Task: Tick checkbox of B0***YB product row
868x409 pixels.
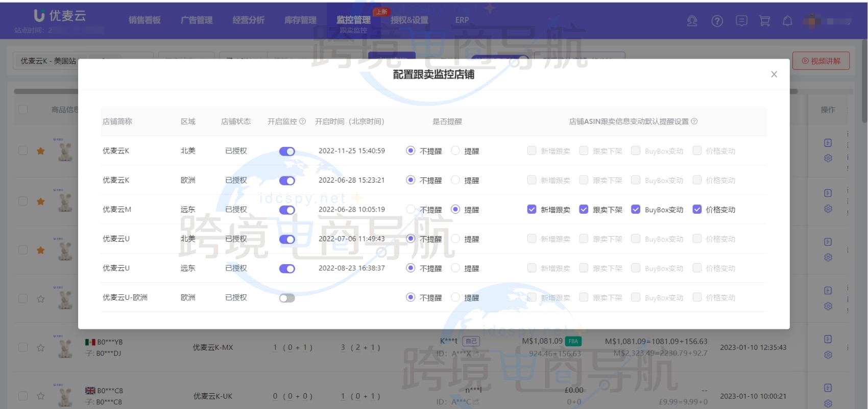Action: click(23, 347)
